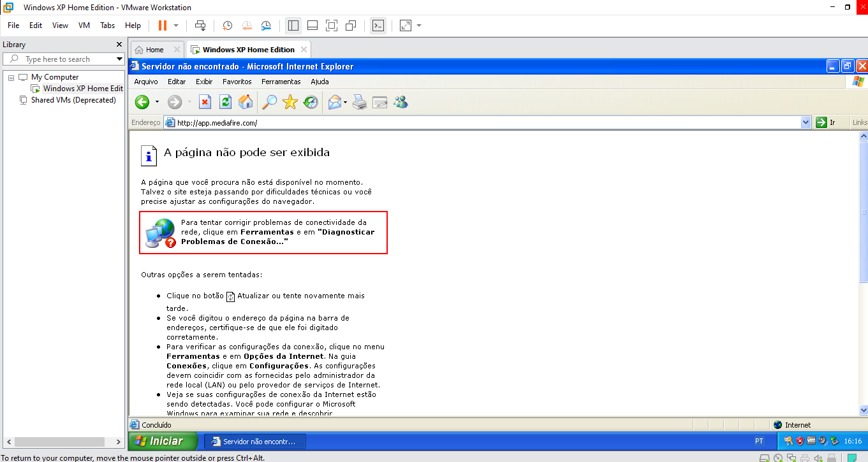
Task: Open the Ajuda menu
Action: click(320, 82)
